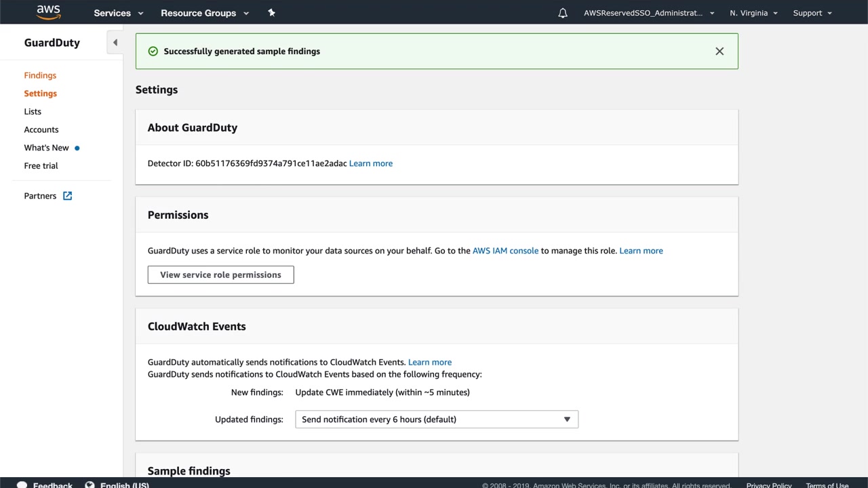Click the Feedback speech bubble icon
The height and width of the screenshot is (488, 868).
(22, 485)
